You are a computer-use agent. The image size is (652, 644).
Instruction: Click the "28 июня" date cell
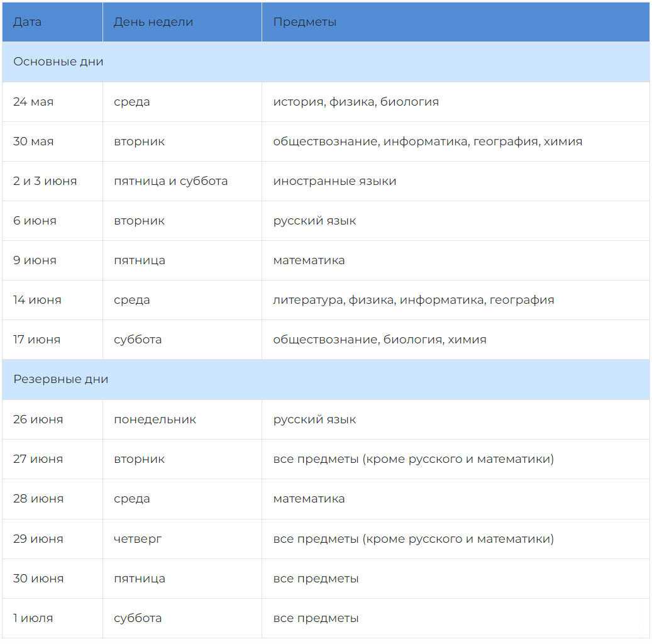(38, 499)
